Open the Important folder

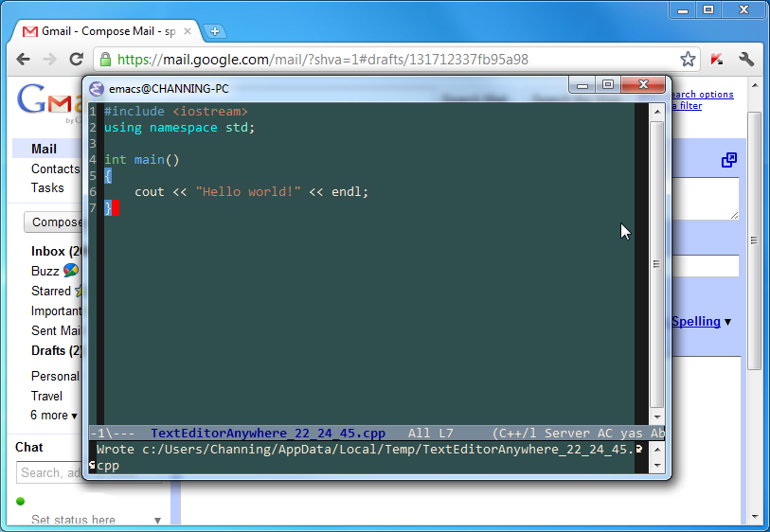[56, 311]
